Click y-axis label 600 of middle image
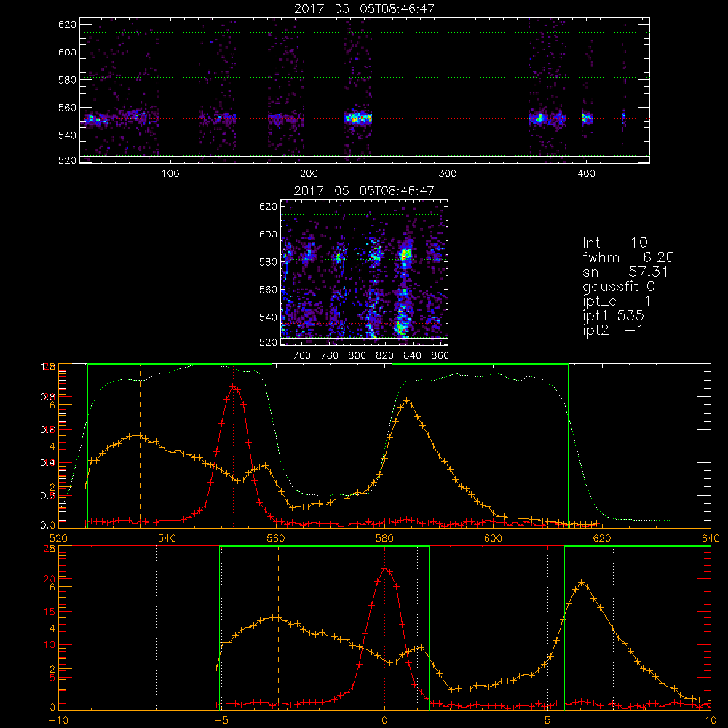This screenshot has height=728, width=728. tap(268, 234)
